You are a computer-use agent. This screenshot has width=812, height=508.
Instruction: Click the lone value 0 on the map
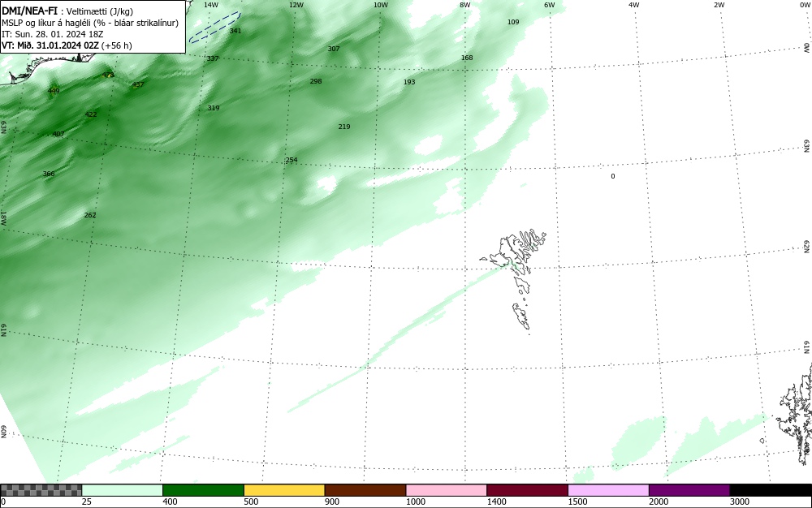[x=612, y=176]
